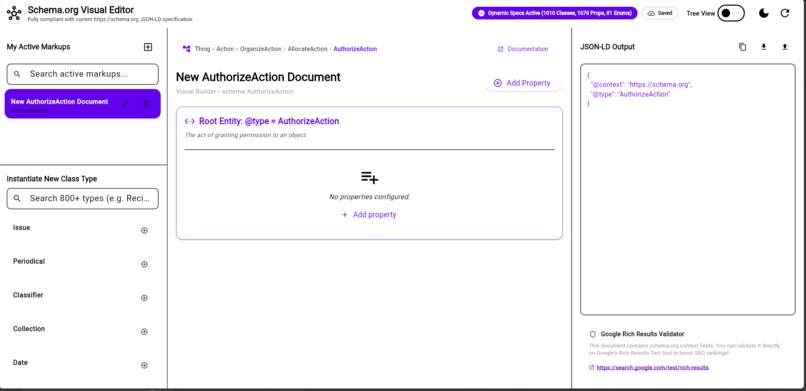
Task: Click the Root Entity @type = AuthorizeAction heading
Action: pos(269,121)
